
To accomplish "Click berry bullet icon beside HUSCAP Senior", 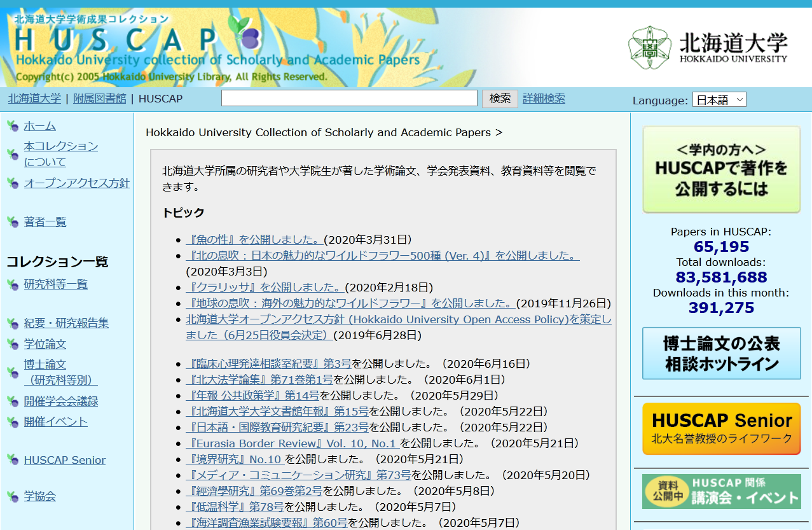I will [x=13, y=460].
